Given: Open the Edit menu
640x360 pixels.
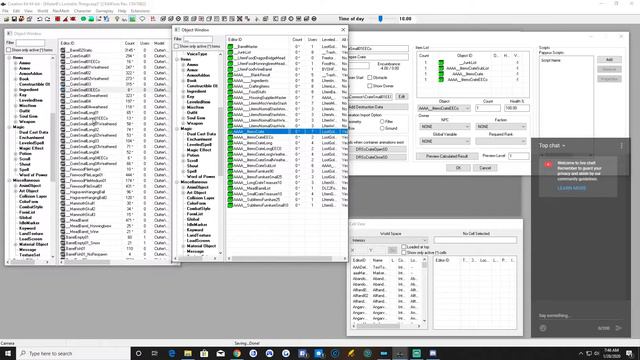Looking at the screenshot, I should click(x=16, y=11).
